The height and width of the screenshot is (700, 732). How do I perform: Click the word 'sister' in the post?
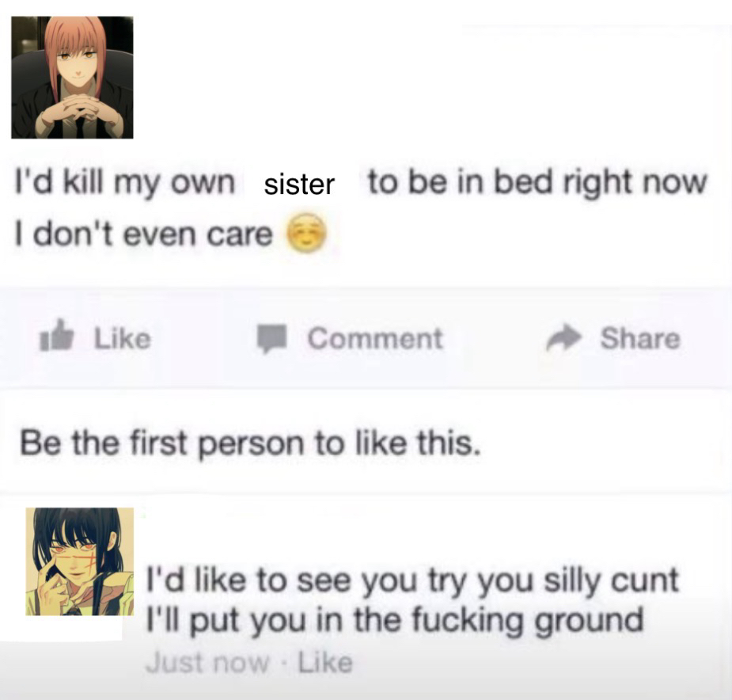click(299, 185)
